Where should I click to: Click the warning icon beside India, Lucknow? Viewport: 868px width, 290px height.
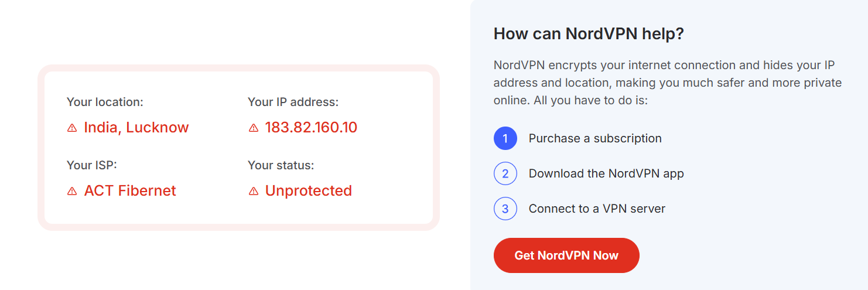pos(72,128)
